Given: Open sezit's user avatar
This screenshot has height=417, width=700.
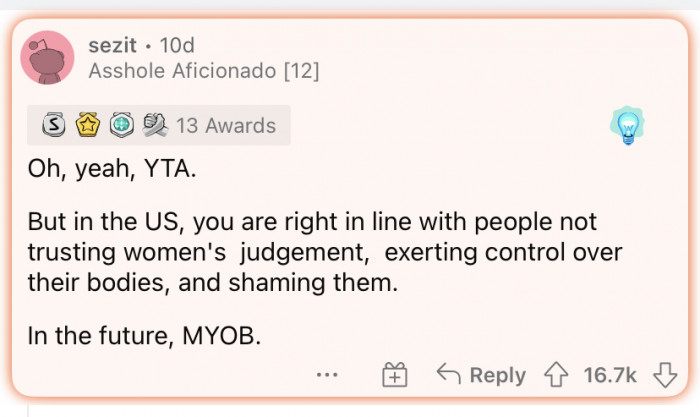Looking at the screenshot, I should (x=47, y=58).
